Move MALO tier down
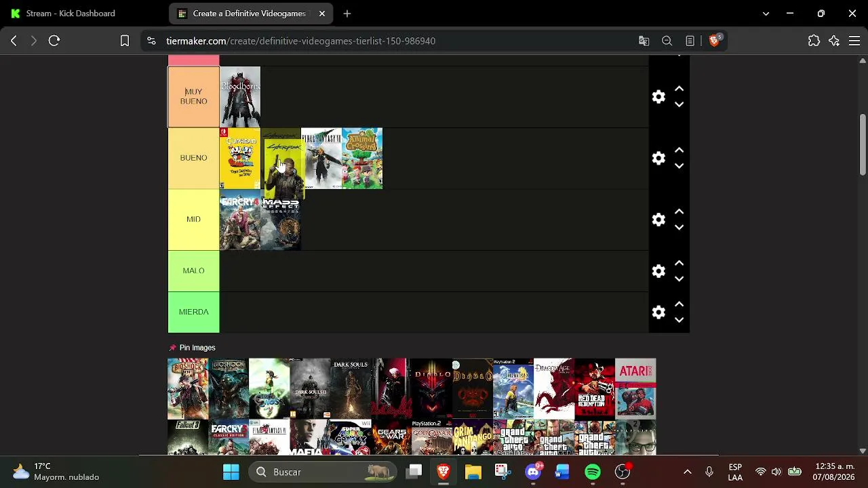 pyautogui.click(x=679, y=279)
